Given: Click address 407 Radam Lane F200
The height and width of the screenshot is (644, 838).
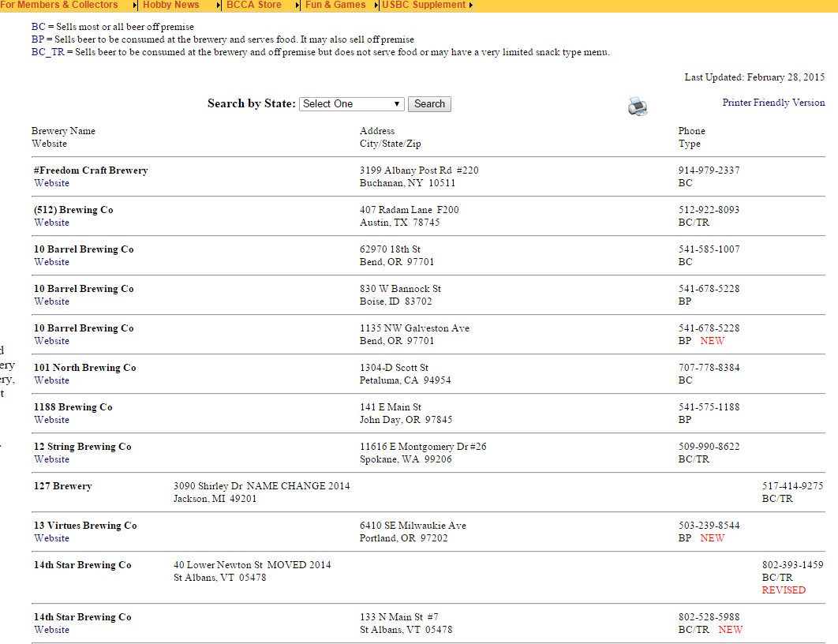Looking at the screenshot, I should pos(410,209).
